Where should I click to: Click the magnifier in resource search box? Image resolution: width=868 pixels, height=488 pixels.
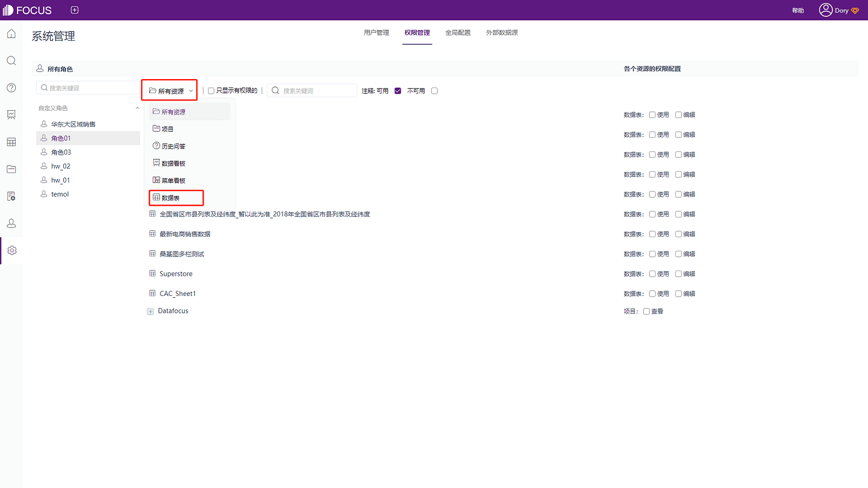pos(275,90)
